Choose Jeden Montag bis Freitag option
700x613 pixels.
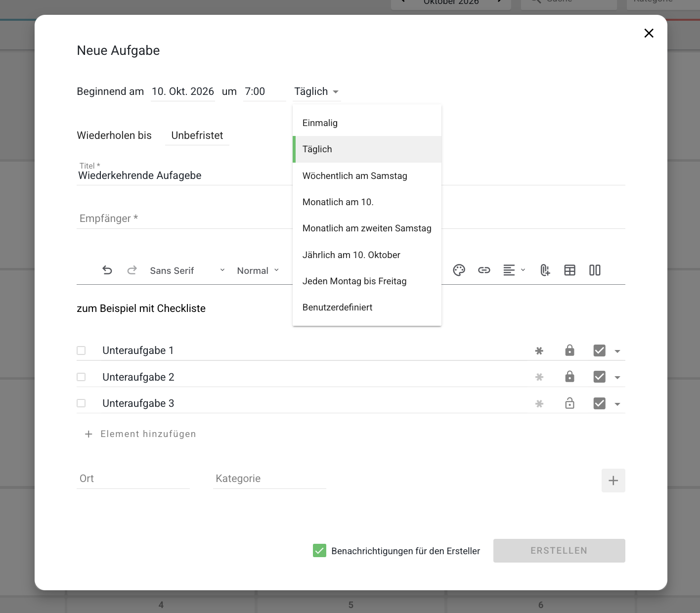(367, 281)
